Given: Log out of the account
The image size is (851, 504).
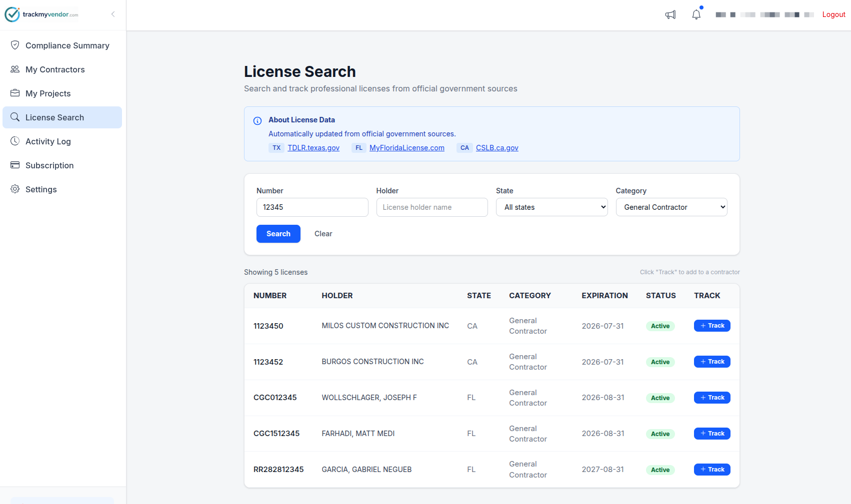Looking at the screenshot, I should tap(833, 14).
